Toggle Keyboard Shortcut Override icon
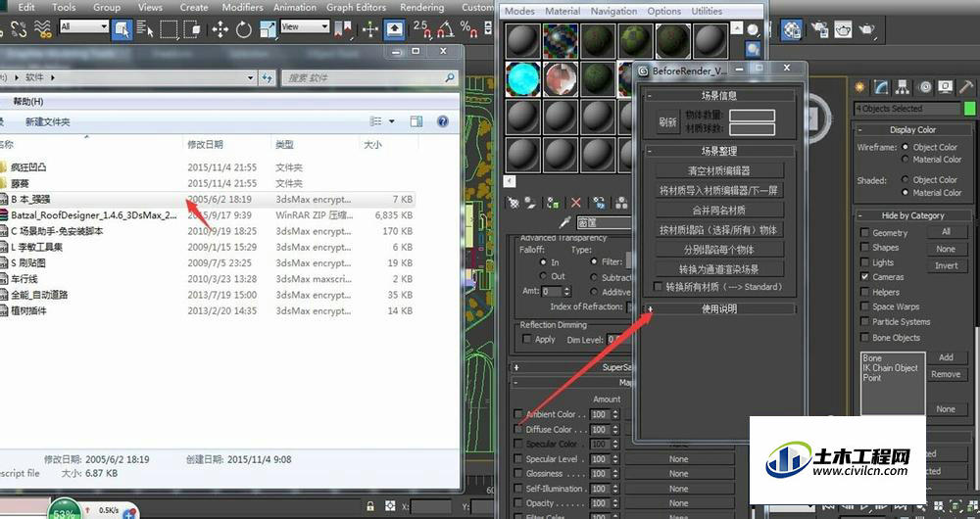 [x=394, y=28]
